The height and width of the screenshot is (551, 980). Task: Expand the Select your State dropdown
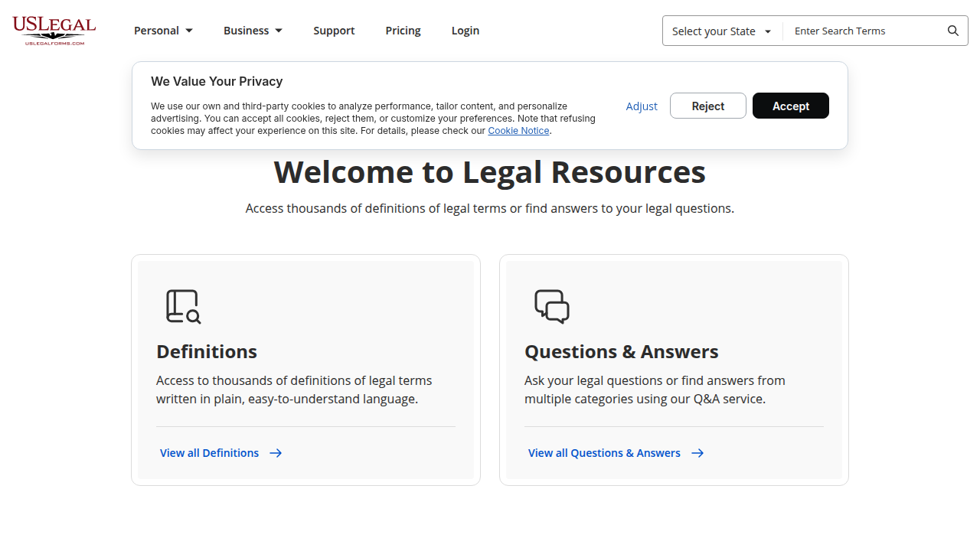[x=722, y=31]
